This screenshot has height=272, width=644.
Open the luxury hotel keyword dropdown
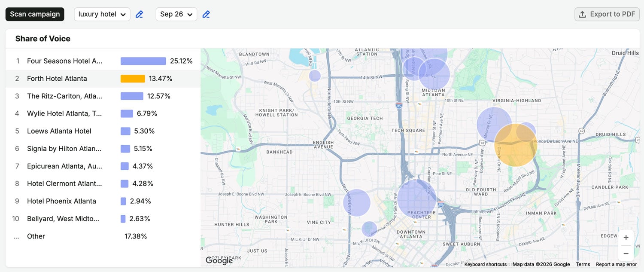coord(102,14)
